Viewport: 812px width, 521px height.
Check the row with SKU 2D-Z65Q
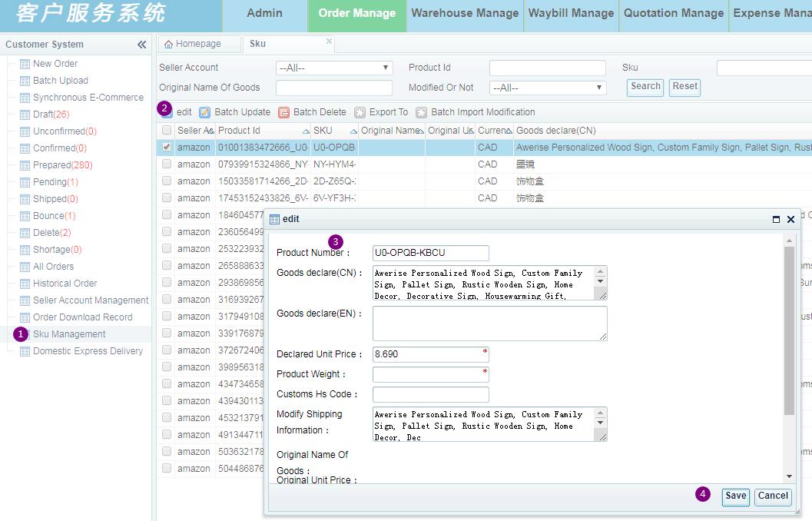coord(166,181)
